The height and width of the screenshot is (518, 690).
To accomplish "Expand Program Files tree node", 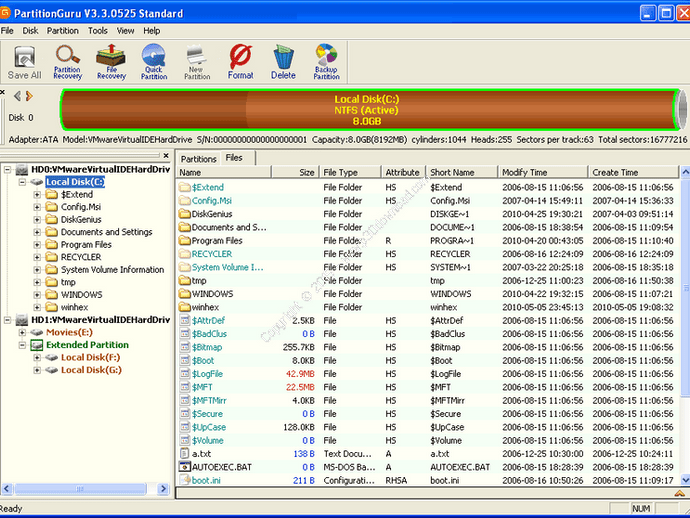I will pos(37,245).
